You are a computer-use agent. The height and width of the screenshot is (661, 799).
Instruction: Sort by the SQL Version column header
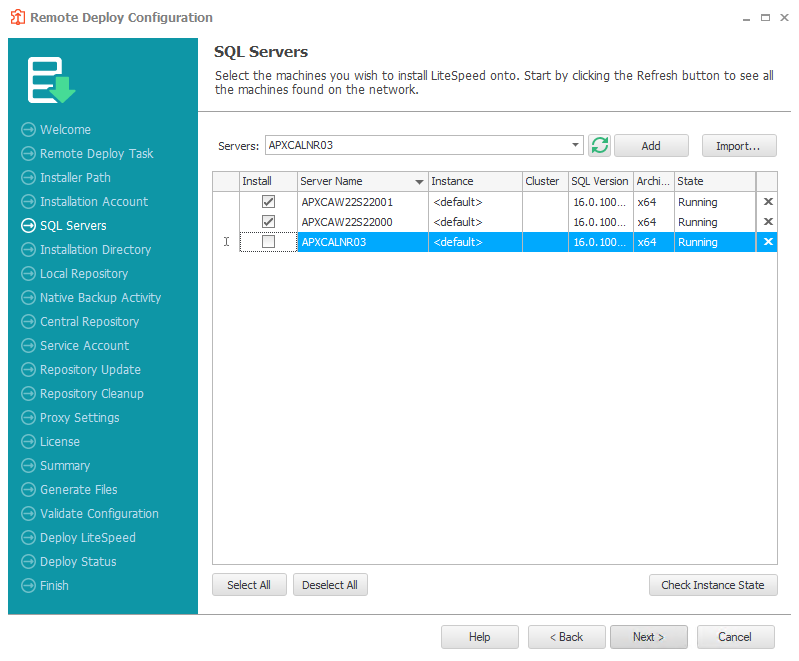coord(601,181)
